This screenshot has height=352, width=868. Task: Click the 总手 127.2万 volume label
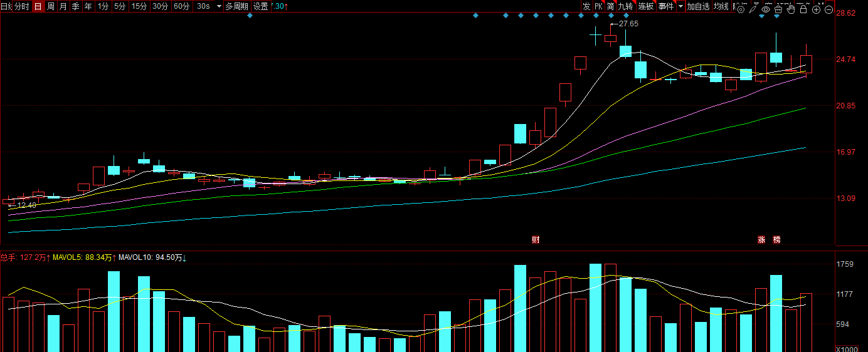(25, 257)
